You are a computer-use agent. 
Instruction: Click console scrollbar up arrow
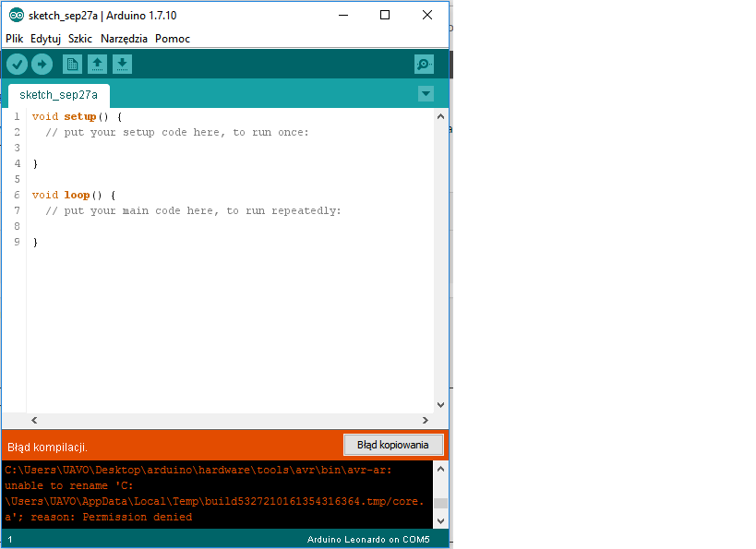tap(440, 469)
